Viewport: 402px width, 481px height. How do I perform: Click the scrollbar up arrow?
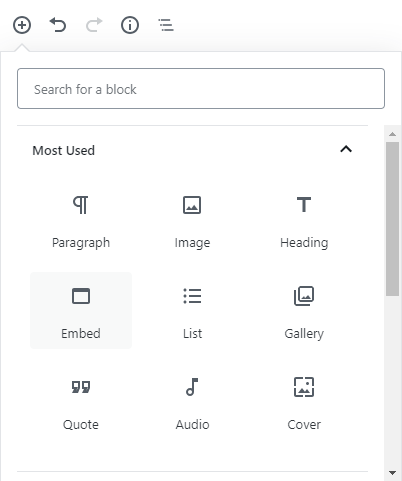393,134
